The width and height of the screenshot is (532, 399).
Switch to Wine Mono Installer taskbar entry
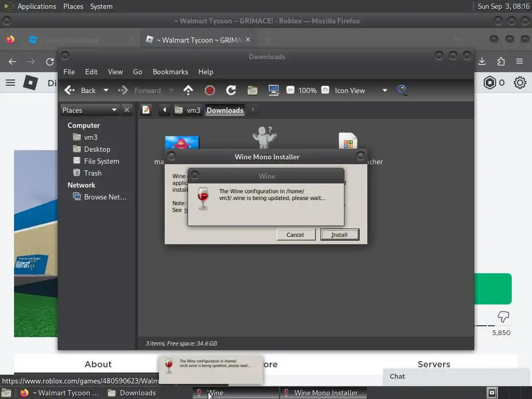(x=323, y=393)
